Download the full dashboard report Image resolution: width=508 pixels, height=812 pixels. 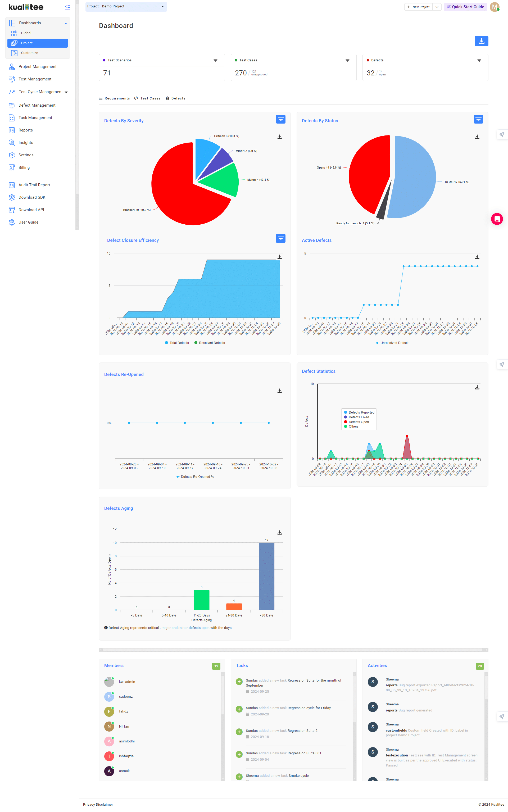click(481, 41)
